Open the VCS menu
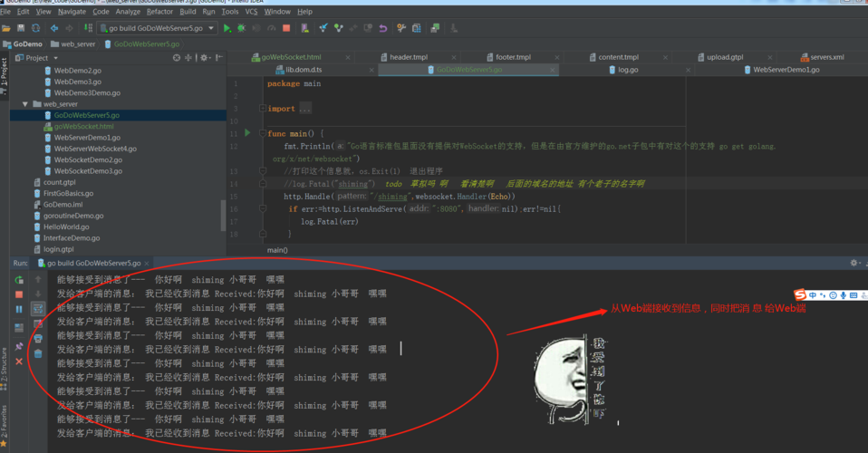Image resolution: width=868 pixels, height=453 pixels. pos(251,12)
